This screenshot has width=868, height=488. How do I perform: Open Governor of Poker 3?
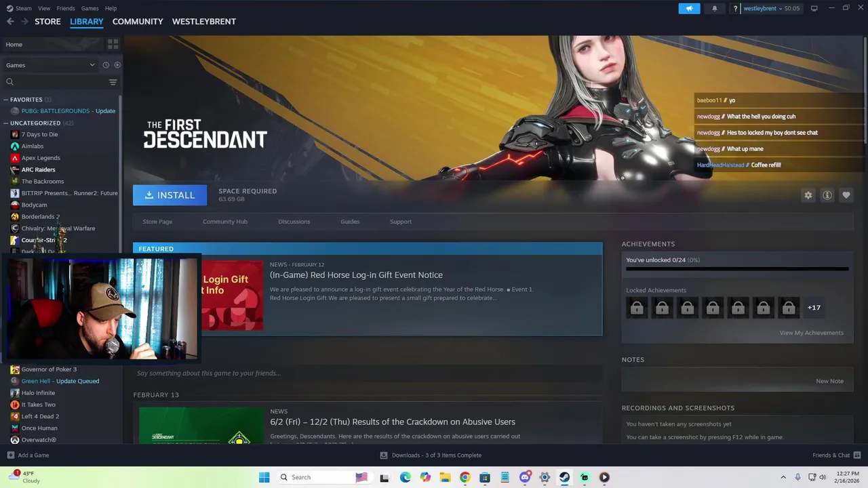[x=49, y=369]
